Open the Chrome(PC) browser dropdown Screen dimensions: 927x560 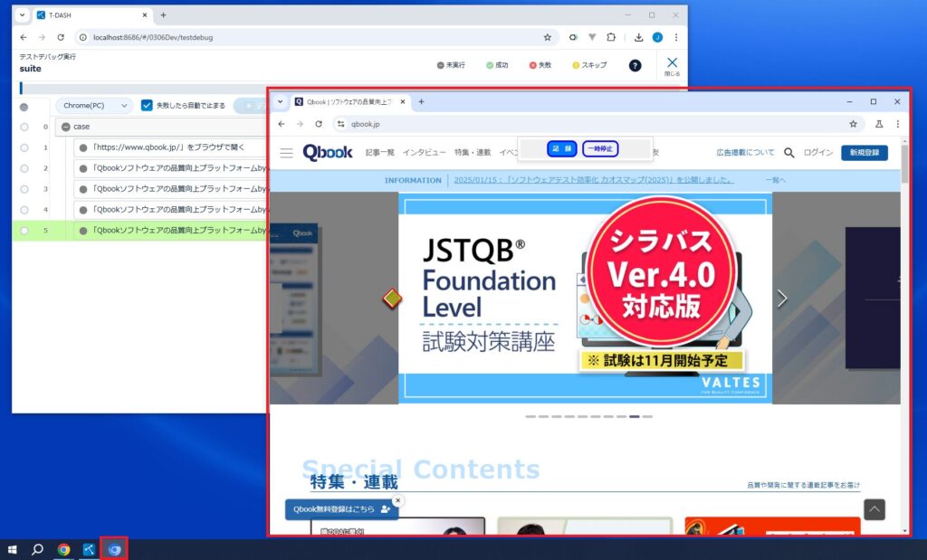[94, 106]
